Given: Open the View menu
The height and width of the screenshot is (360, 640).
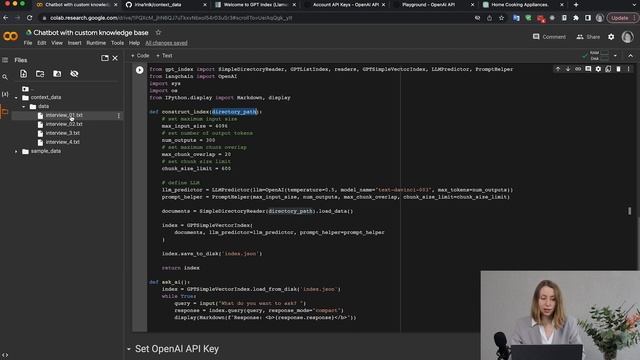Looking at the screenshot, I should pyautogui.click(x=57, y=43).
